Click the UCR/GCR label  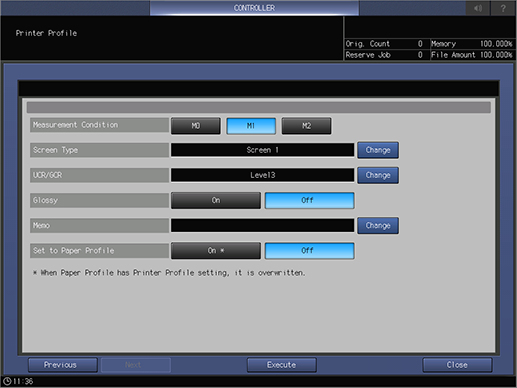[x=99, y=175]
